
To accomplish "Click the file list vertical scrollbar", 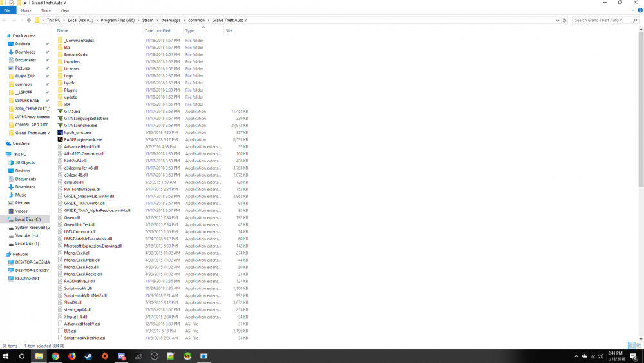I will [x=641, y=109].
